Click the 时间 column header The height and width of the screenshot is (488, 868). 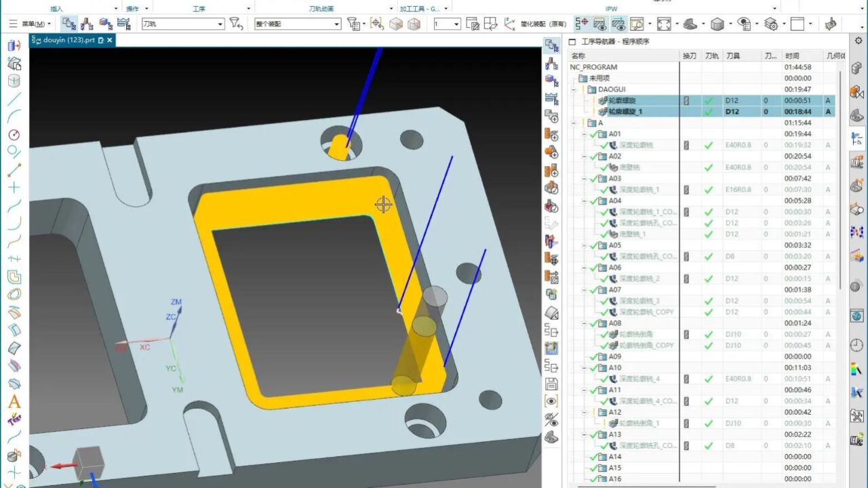point(791,56)
